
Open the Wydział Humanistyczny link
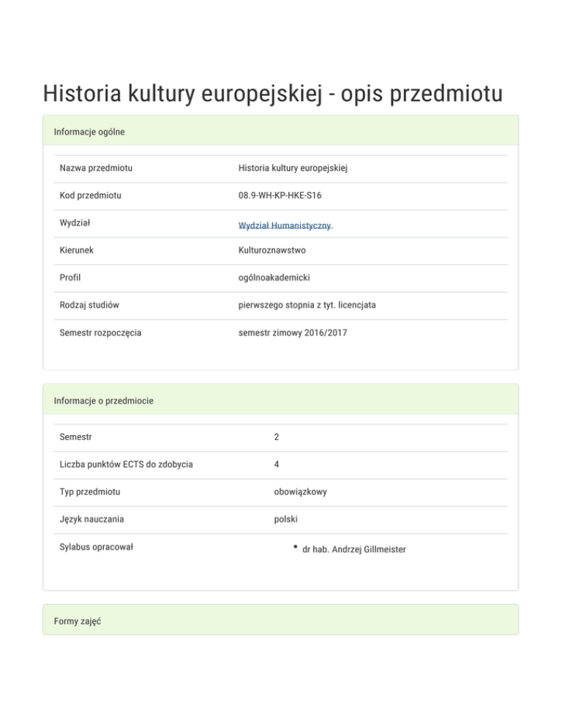pos(285,225)
